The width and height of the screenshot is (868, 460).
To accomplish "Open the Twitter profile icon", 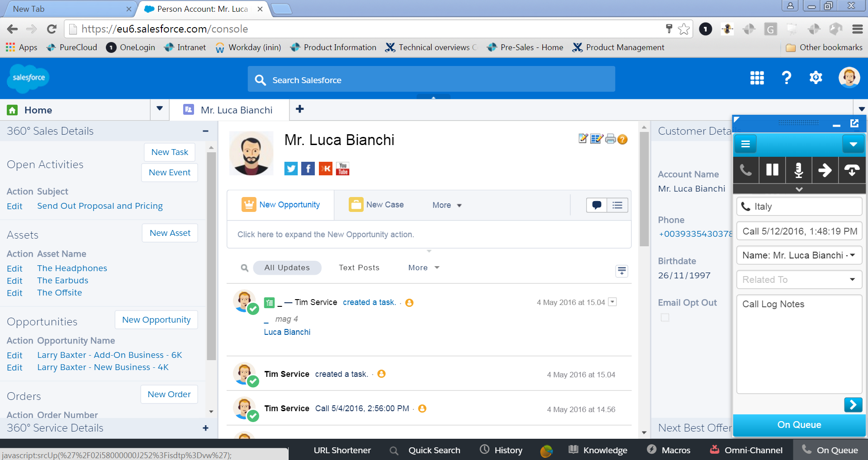I will 291,169.
